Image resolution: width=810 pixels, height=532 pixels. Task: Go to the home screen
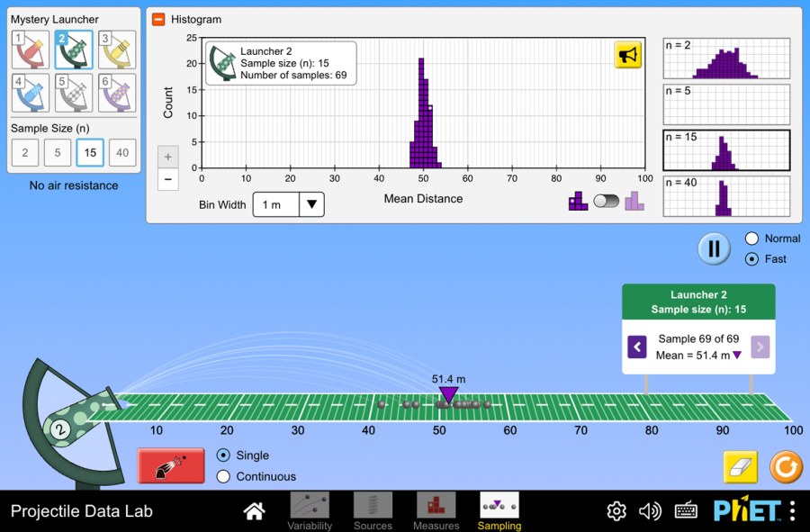click(x=255, y=511)
